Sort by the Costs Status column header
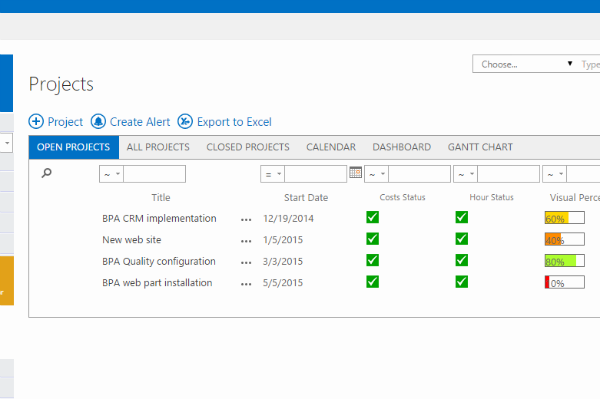 point(402,197)
